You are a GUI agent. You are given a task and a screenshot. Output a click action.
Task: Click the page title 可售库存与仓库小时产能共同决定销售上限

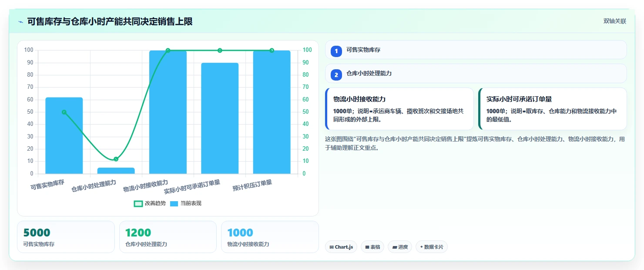[x=110, y=21]
